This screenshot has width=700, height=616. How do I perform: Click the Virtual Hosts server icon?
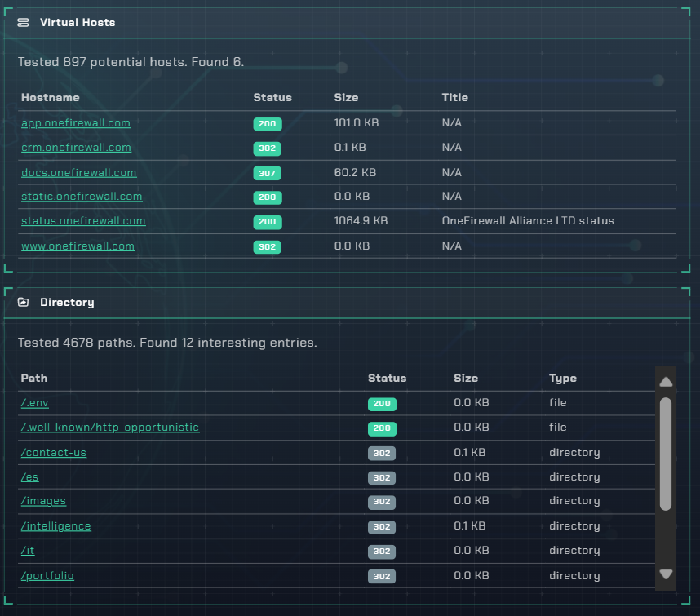coord(23,23)
